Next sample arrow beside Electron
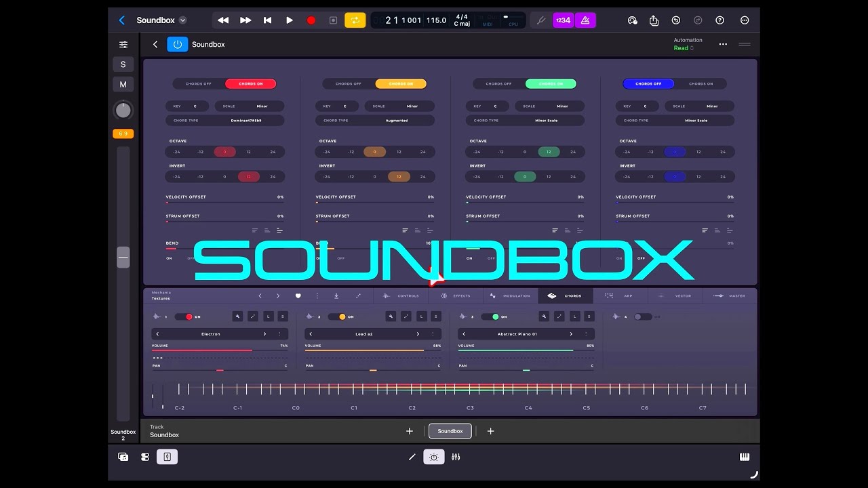The height and width of the screenshot is (488, 868). pos(264,334)
